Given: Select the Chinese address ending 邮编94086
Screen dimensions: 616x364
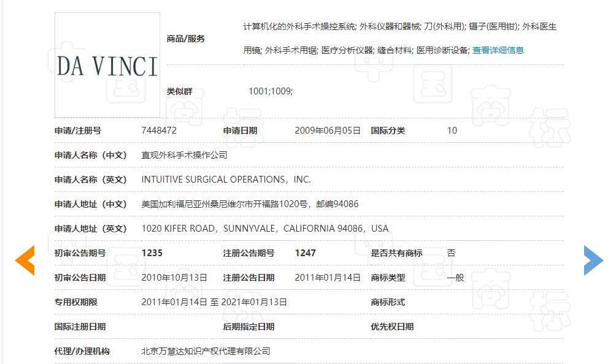Looking at the screenshot, I should (250, 204).
